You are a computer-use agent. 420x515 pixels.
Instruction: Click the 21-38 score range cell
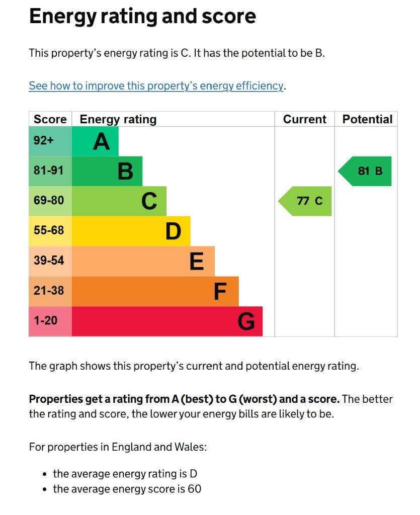pos(50,291)
